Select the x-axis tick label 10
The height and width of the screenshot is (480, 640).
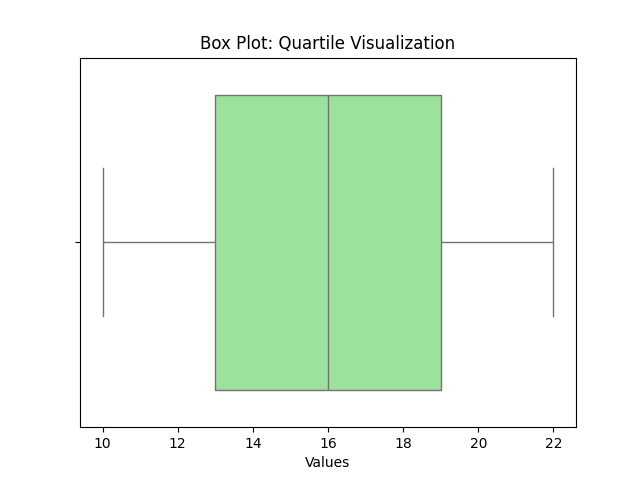[x=103, y=443]
